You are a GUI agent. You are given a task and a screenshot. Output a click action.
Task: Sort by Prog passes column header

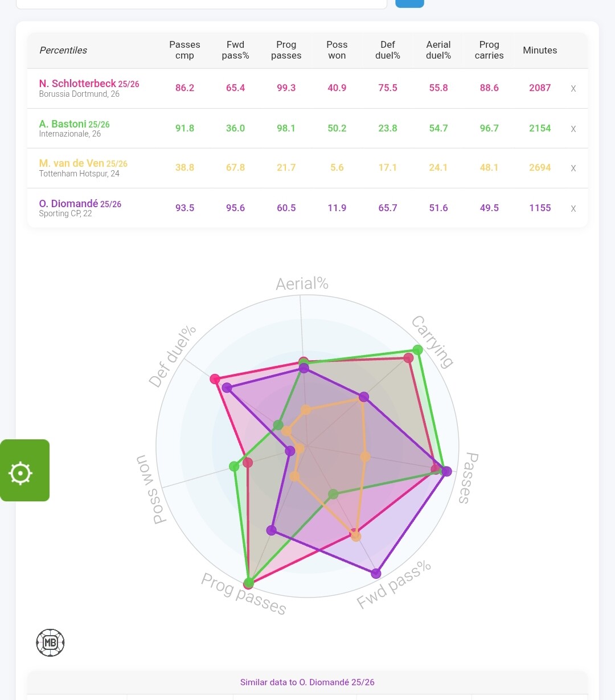[x=286, y=50]
